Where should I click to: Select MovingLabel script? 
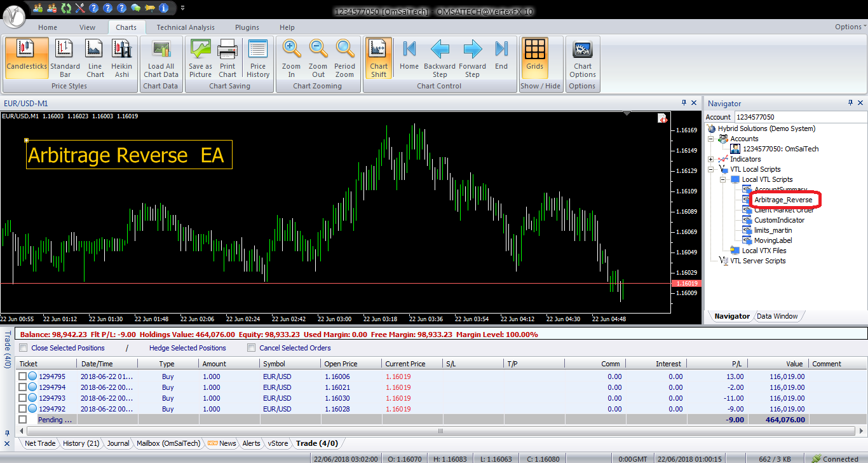[x=773, y=240]
